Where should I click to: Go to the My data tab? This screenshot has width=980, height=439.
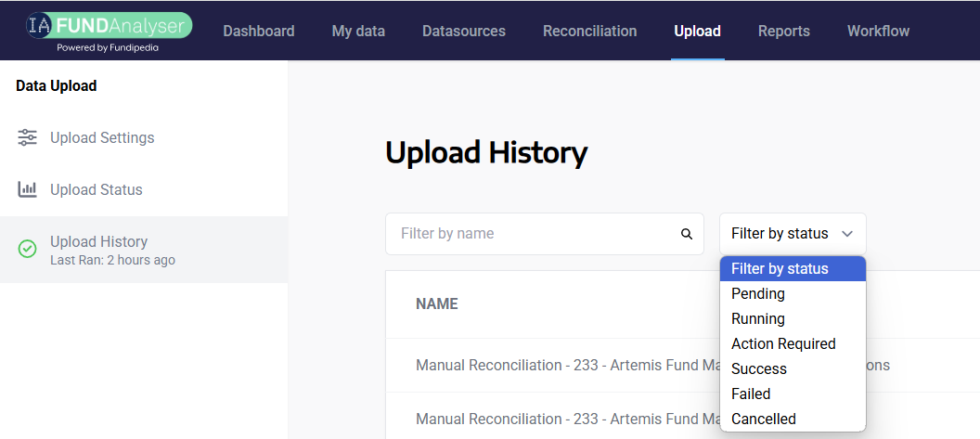pos(358,31)
